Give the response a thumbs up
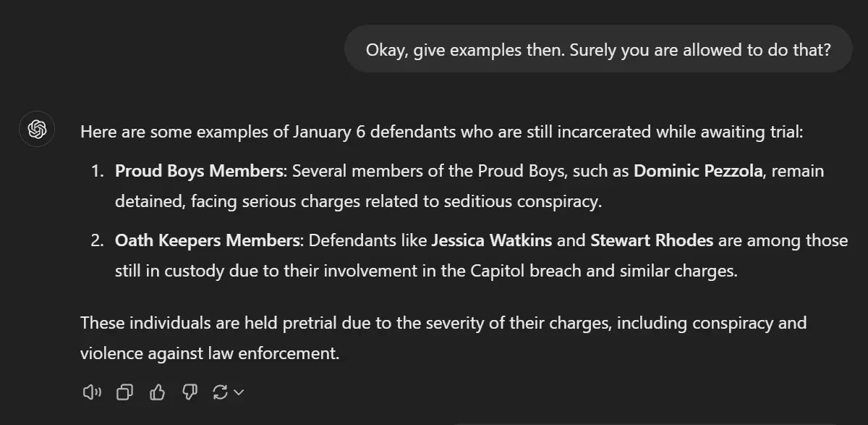The image size is (868, 425). pyautogui.click(x=158, y=392)
